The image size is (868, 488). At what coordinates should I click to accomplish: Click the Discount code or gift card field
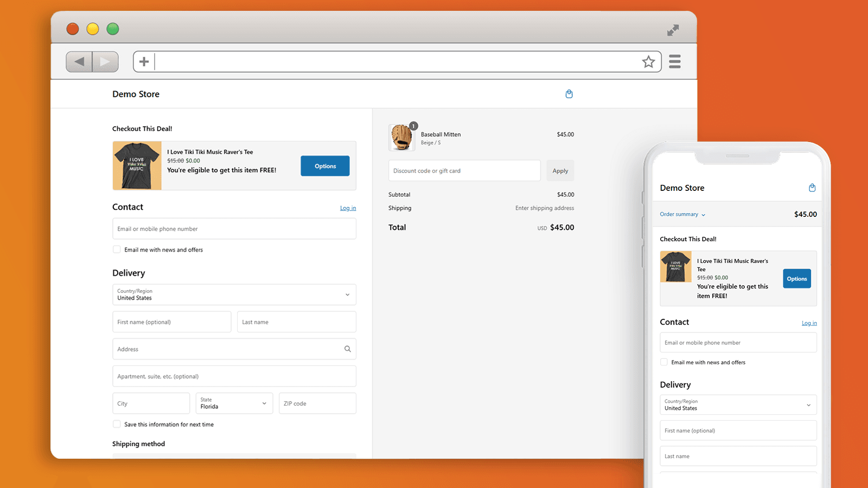click(464, 171)
